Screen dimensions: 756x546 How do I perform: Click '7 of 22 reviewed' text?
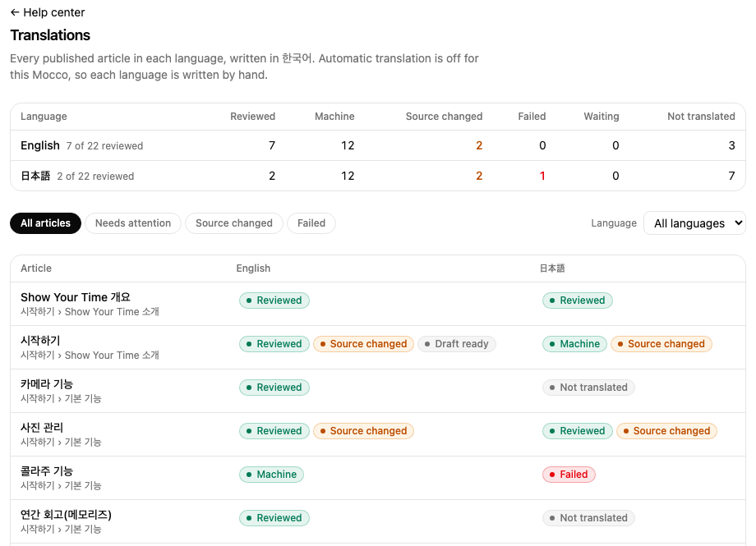point(104,146)
